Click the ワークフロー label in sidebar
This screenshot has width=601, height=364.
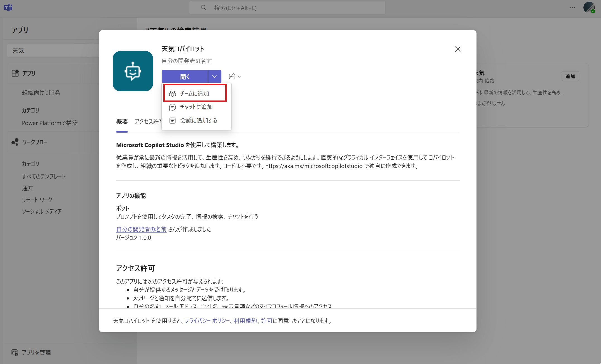click(x=35, y=142)
